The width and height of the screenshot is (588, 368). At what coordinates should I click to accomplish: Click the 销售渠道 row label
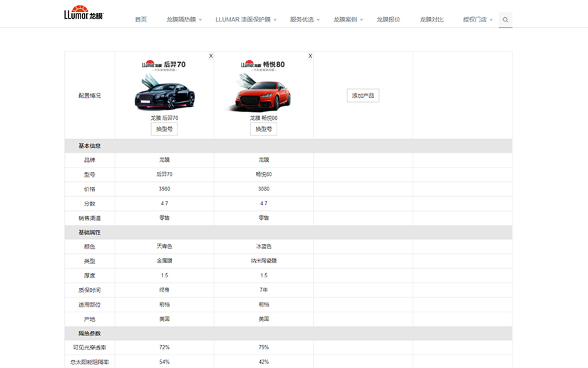[x=89, y=218]
